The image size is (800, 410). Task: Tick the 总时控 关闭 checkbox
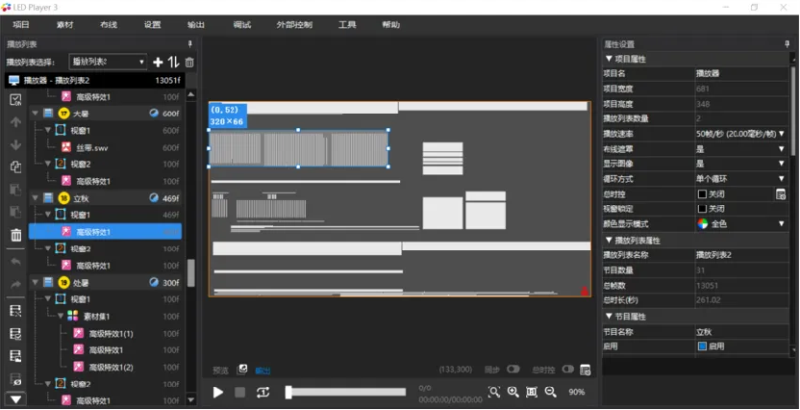(x=702, y=194)
